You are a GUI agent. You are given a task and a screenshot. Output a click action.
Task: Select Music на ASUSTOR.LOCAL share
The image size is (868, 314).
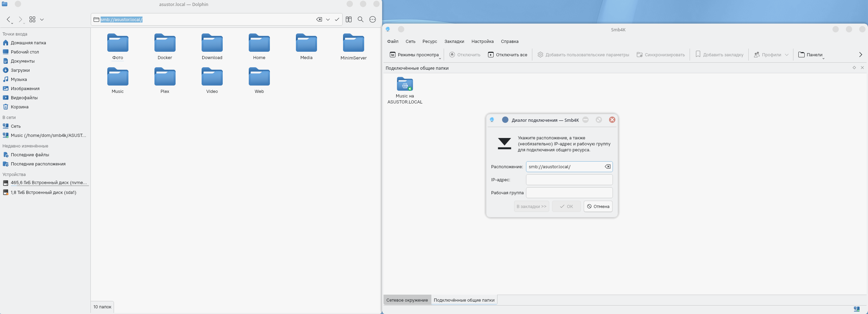pos(405,90)
